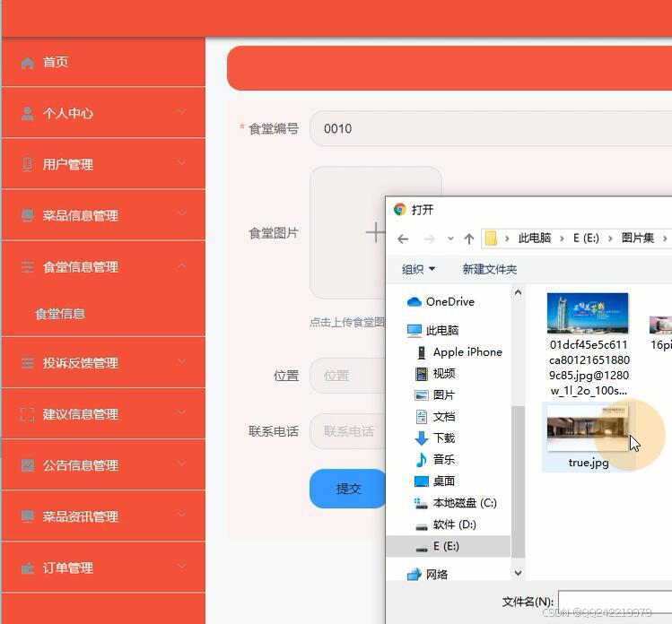This screenshot has height=624, width=672.
Task: Open the 文档 folder in the navigation pane
Action: click(x=435, y=416)
